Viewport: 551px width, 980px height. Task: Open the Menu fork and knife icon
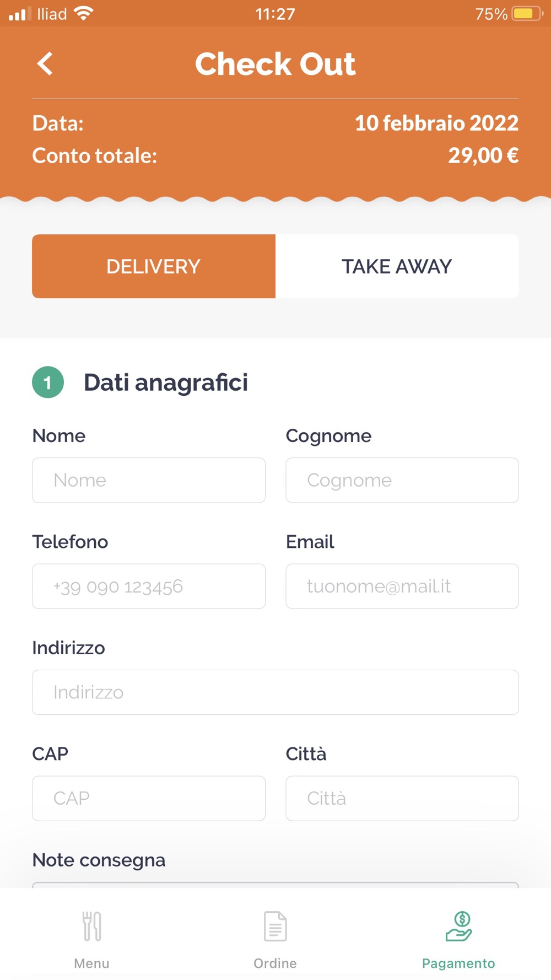pos(92,926)
